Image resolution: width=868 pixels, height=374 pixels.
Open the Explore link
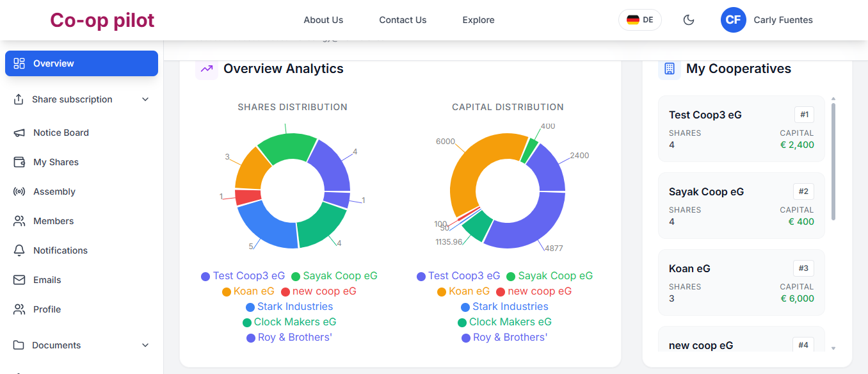coord(478,20)
